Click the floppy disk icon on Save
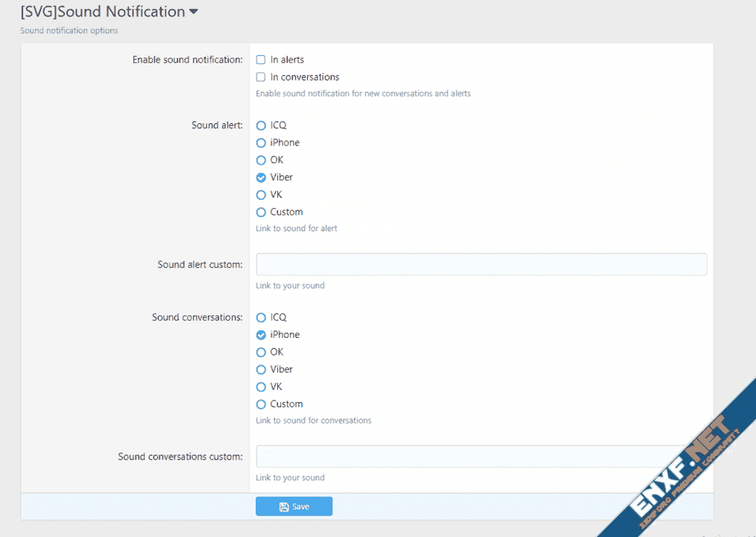The width and height of the screenshot is (756, 537). [x=283, y=506]
